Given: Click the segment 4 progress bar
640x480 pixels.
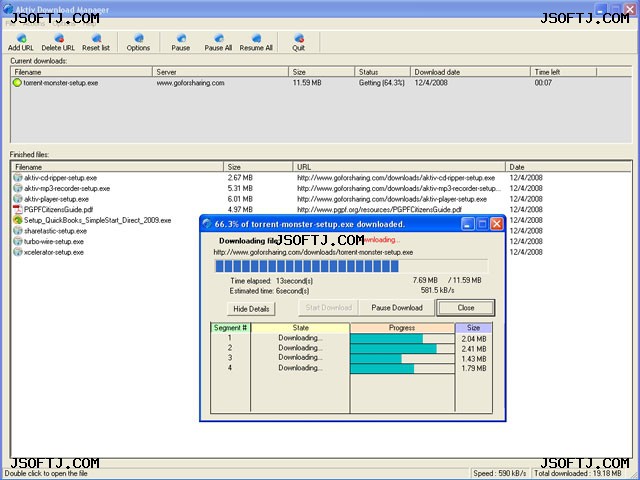Looking at the screenshot, I should click(x=402, y=369).
